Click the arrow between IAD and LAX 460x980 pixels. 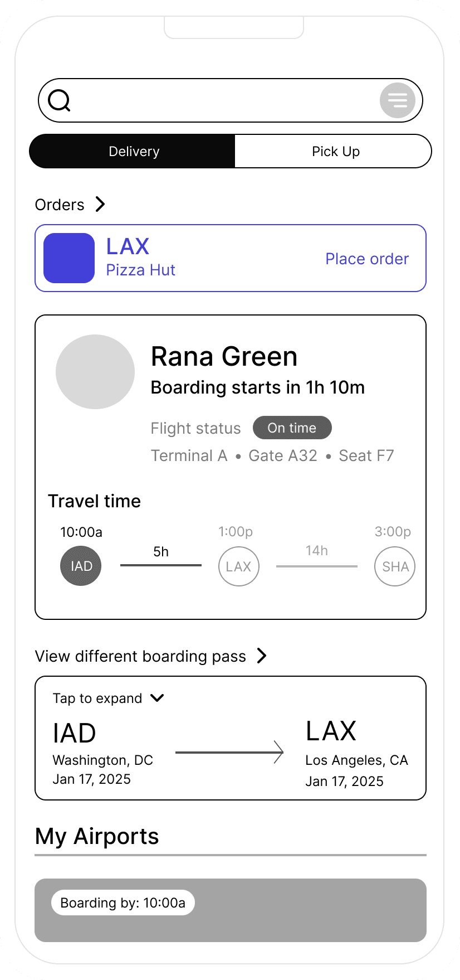pos(229,752)
